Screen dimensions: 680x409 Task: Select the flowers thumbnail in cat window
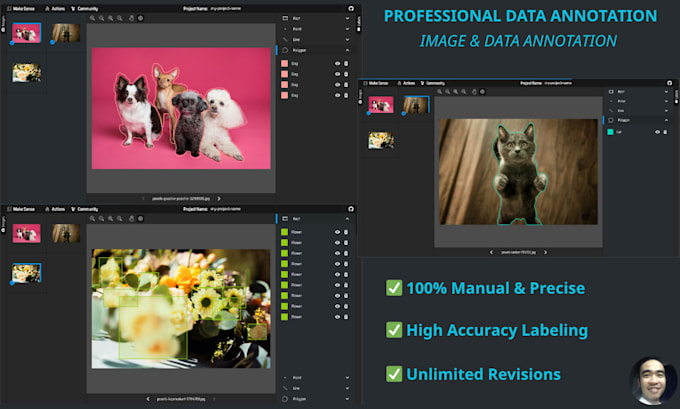[381, 140]
